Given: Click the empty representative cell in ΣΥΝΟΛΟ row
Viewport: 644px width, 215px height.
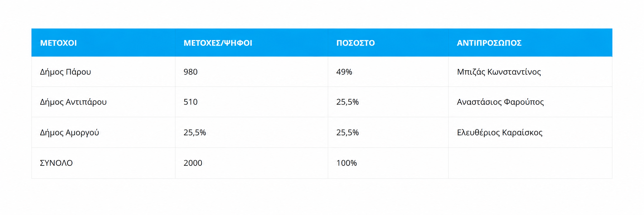Looking at the screenshot, I should tap(530, 163).
